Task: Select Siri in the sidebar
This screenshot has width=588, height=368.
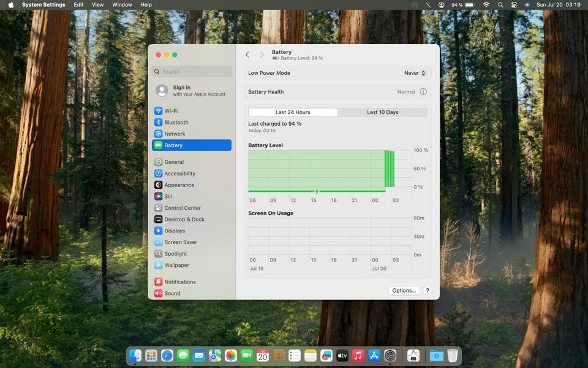Action: [168, 196]
